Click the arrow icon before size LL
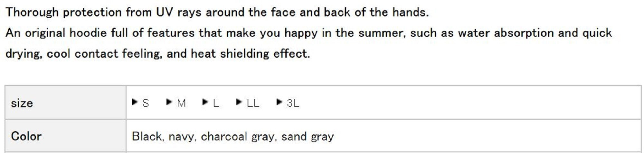 [239, 102]
